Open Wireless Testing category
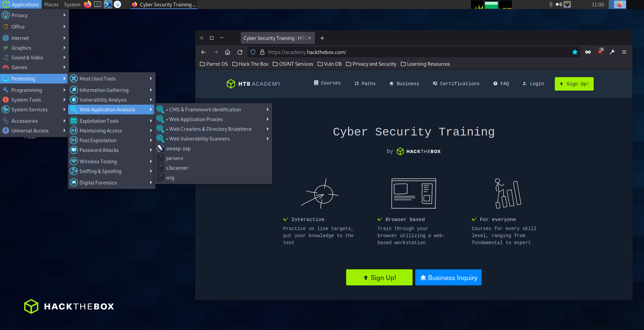This screenshot has width=644, height=330. [111, 162]
